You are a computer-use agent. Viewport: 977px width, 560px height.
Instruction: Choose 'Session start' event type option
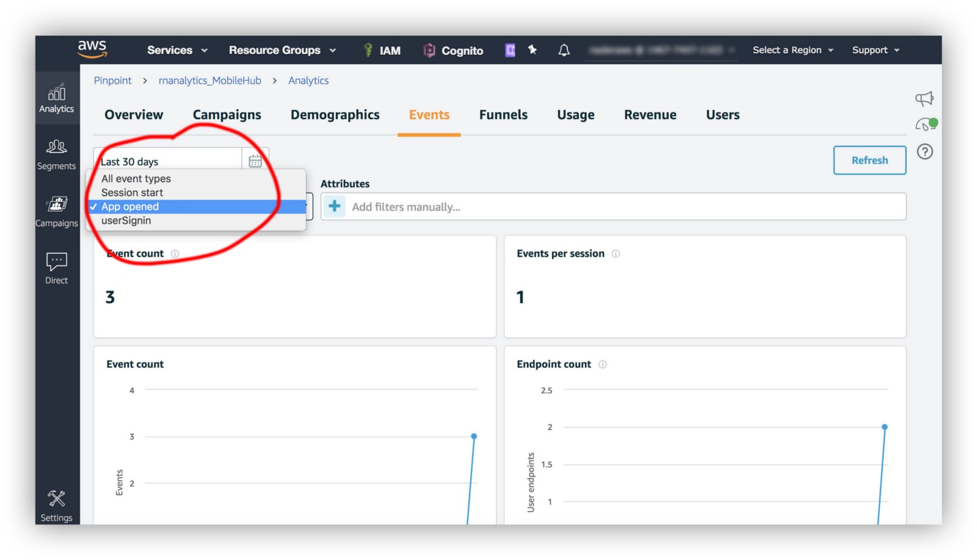coord(132,192)
